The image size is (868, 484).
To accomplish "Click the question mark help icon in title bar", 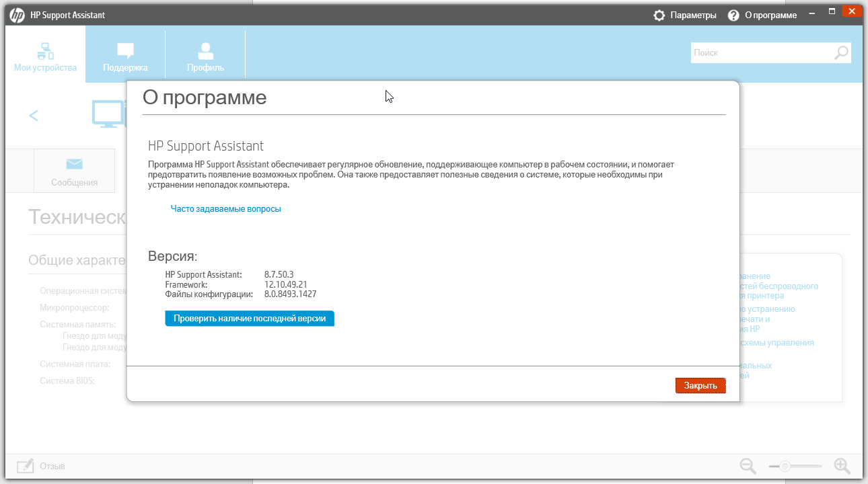I will [733, 15].
